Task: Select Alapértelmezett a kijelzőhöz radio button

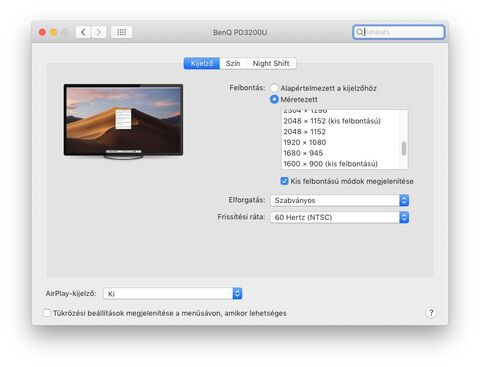Action: click(274, 88)
